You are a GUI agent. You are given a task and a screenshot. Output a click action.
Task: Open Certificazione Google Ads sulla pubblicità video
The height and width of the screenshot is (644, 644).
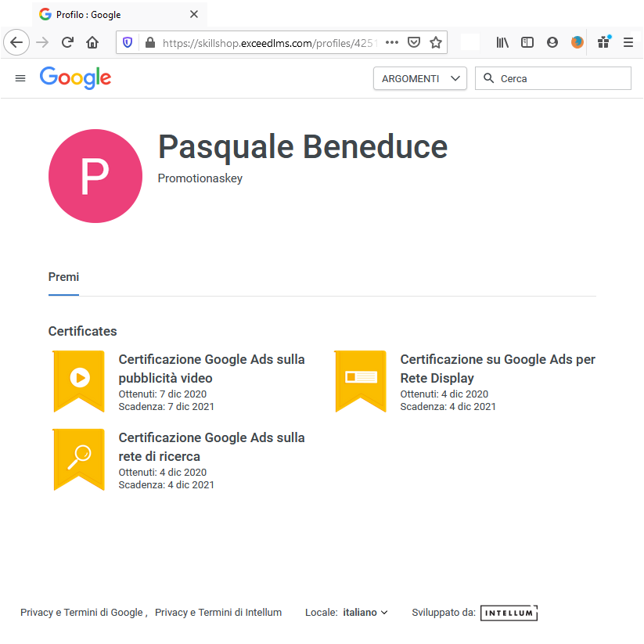click(211, 369)
